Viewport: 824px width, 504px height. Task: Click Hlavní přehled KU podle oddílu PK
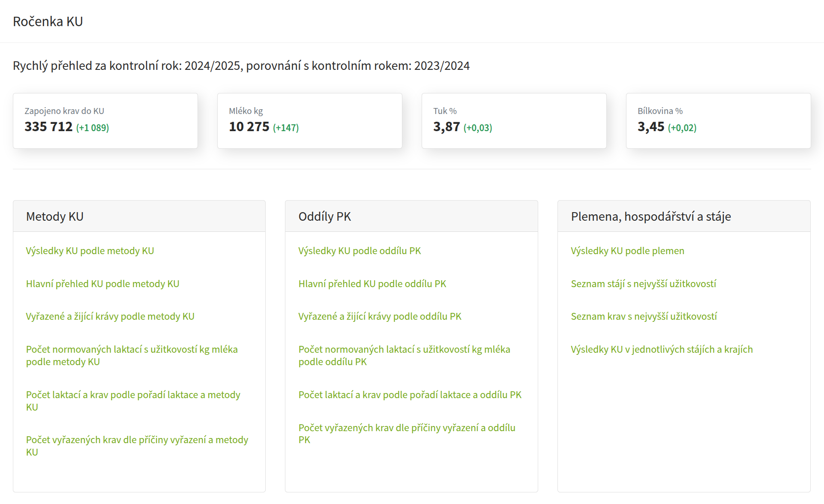(372, 284)
